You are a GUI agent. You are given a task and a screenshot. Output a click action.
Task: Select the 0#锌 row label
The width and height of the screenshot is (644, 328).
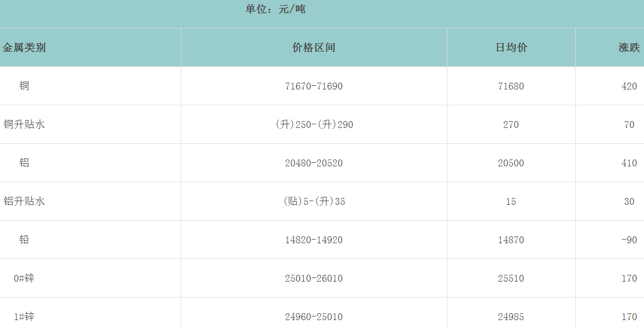point(24,278)
